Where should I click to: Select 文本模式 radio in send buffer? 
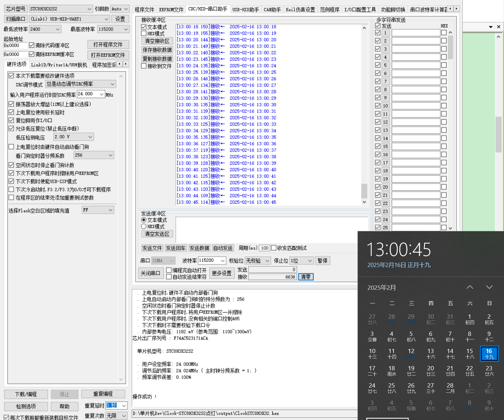[144, 220]
